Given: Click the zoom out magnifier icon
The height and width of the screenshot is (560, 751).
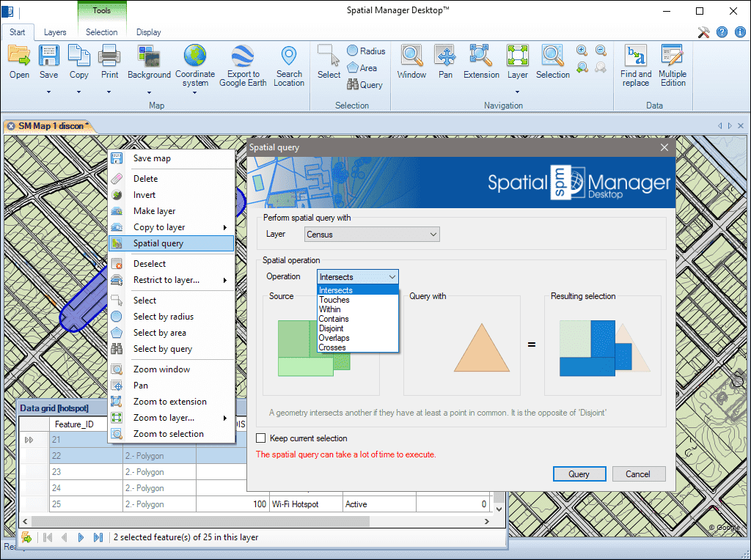Looking at the screenshot, I should [601, 51].
